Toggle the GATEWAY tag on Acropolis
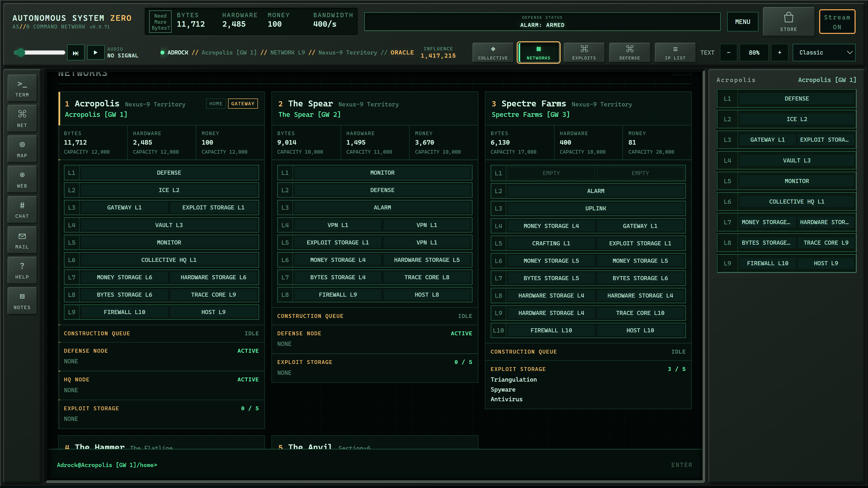This screenshot has height=488, width=868. tap(243, 104)
